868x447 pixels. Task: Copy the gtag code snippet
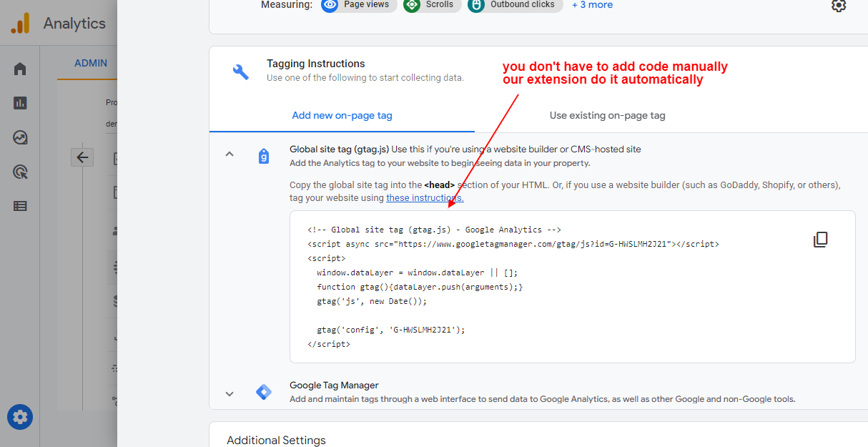[x=821, y=240]
